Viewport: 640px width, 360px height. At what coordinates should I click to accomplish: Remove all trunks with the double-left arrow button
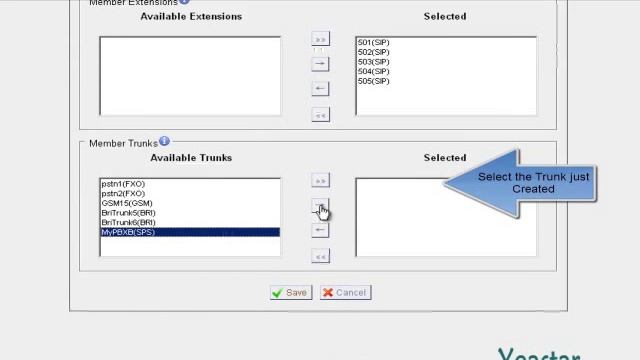[320, 256]
